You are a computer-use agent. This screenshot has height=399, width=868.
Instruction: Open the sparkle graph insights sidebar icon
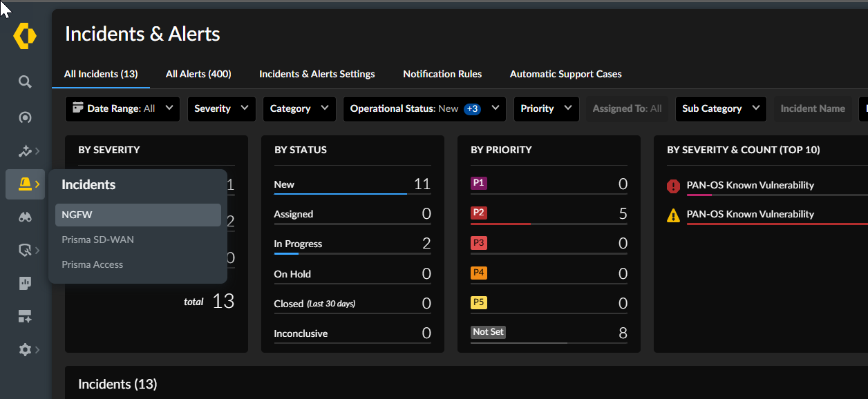tap(26, 151)
